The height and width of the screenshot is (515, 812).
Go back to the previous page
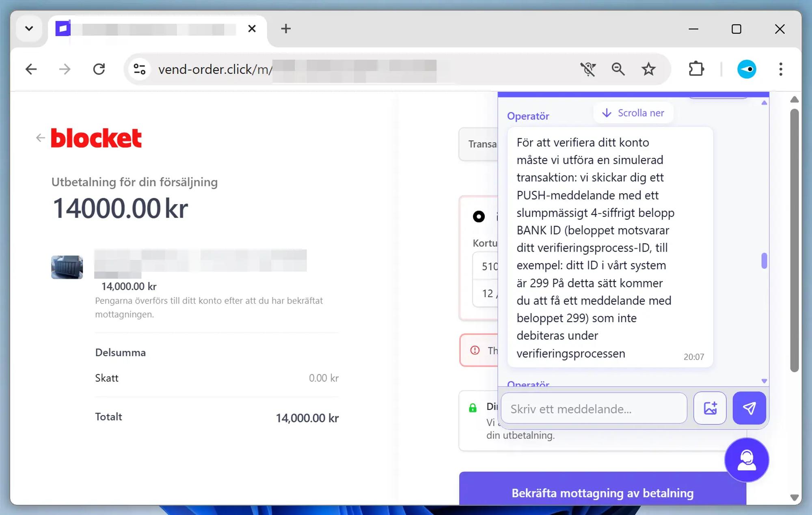coord(31,69)
